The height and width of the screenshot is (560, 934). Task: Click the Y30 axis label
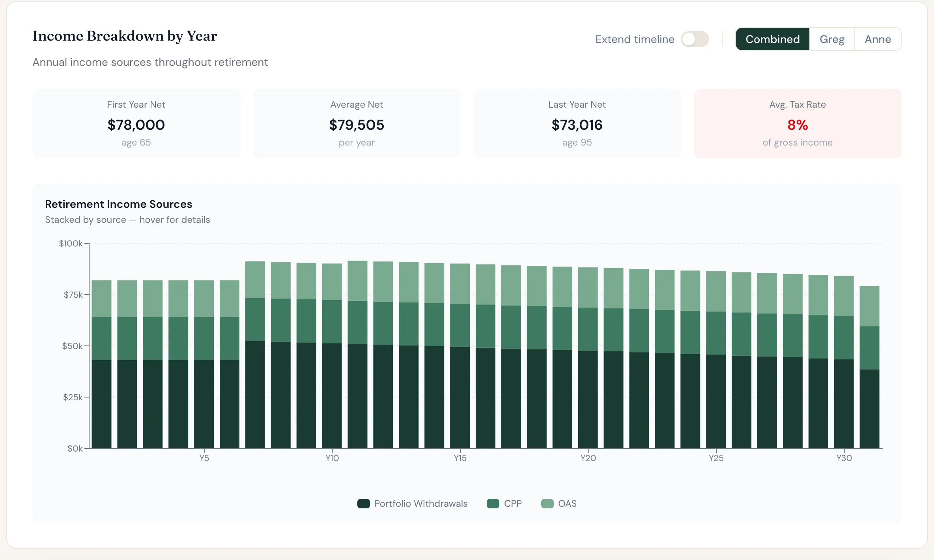pos(844,458)
